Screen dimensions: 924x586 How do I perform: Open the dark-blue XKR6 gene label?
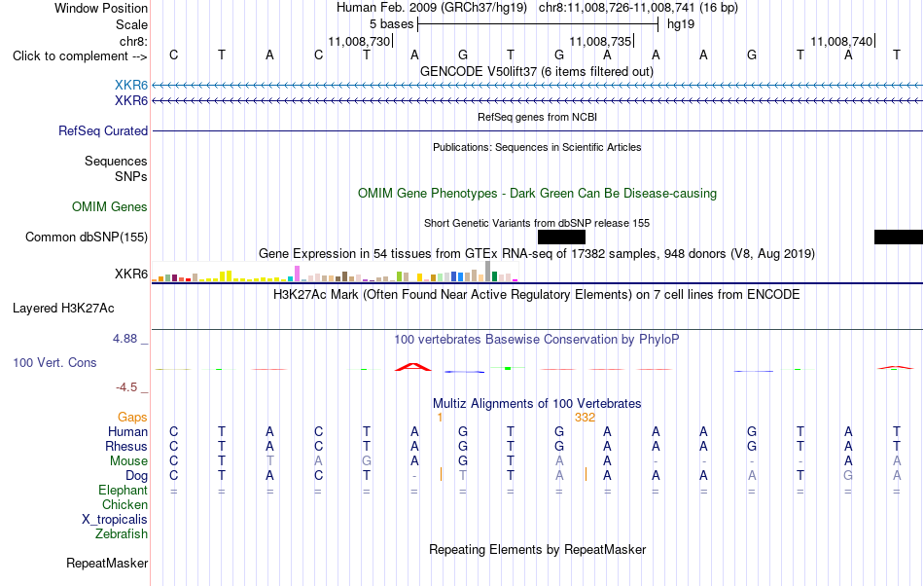[x=131, y=101]
